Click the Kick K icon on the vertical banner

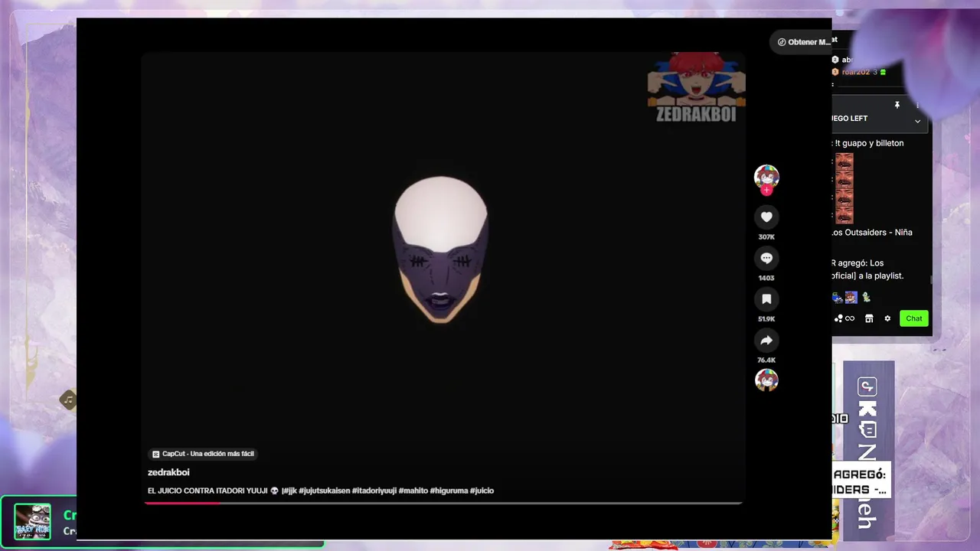coord(867,409)
